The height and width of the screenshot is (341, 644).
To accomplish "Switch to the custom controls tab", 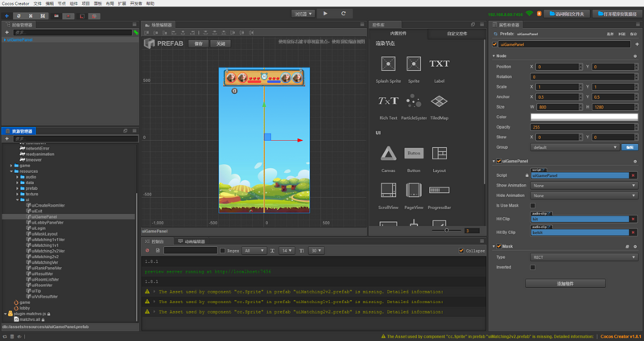I will [x=456, y=34].
